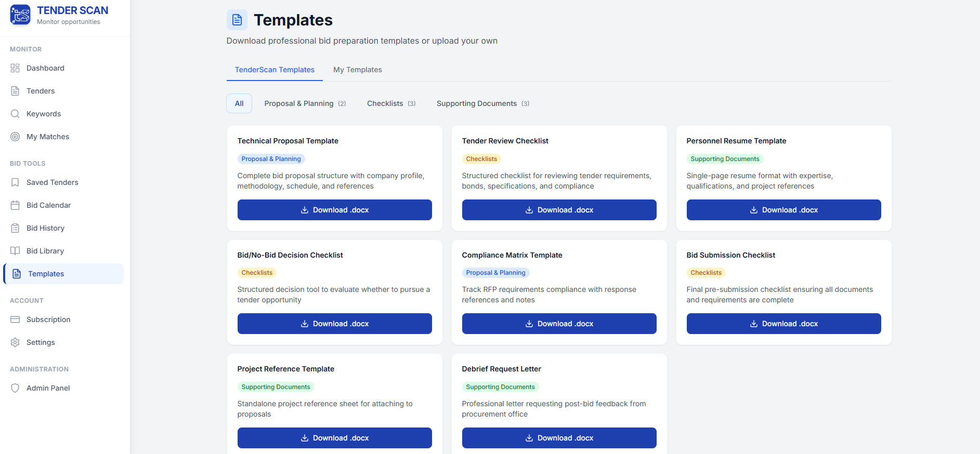Open Saved Tenders

coord(63,182)
